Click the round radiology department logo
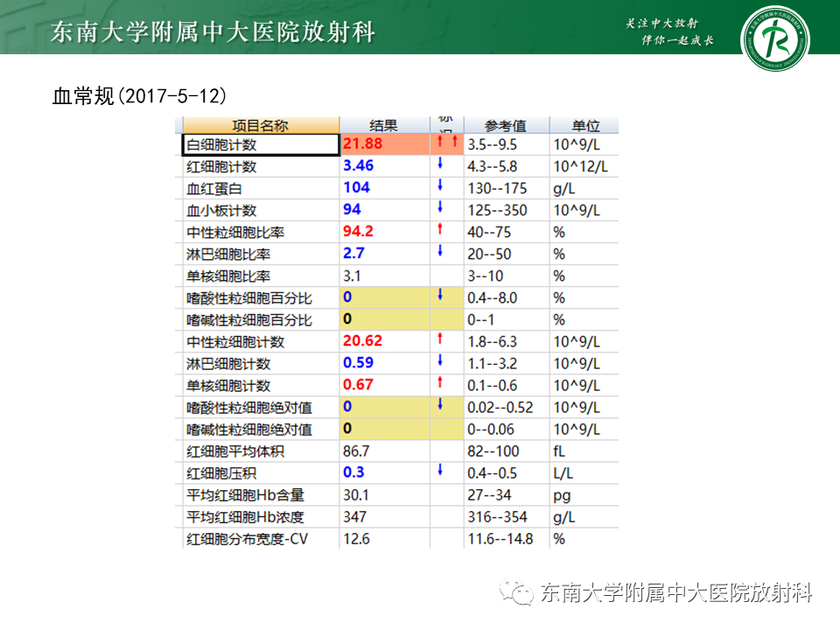840x630 pixels. click(x=774, y=38)
